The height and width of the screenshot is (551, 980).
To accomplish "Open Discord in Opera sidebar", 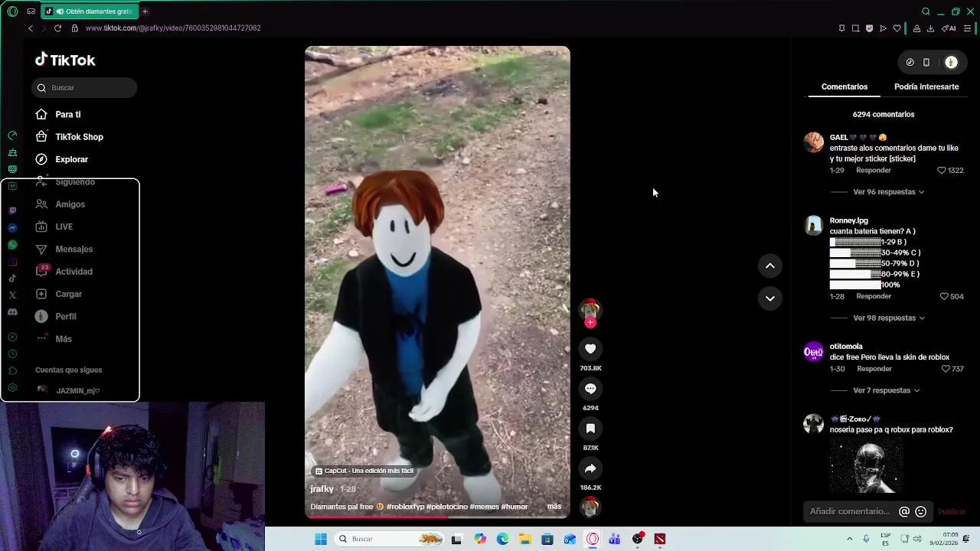I will pyautogui.click(x=12, y=312).
